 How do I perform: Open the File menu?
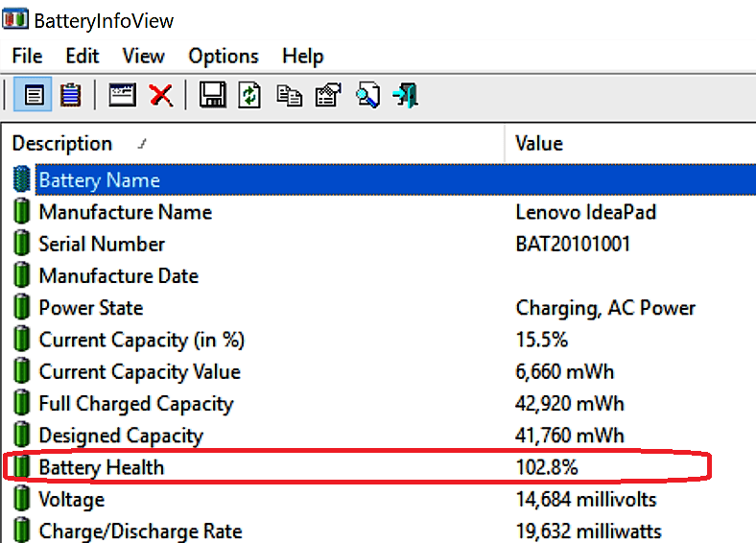(27, 56)
